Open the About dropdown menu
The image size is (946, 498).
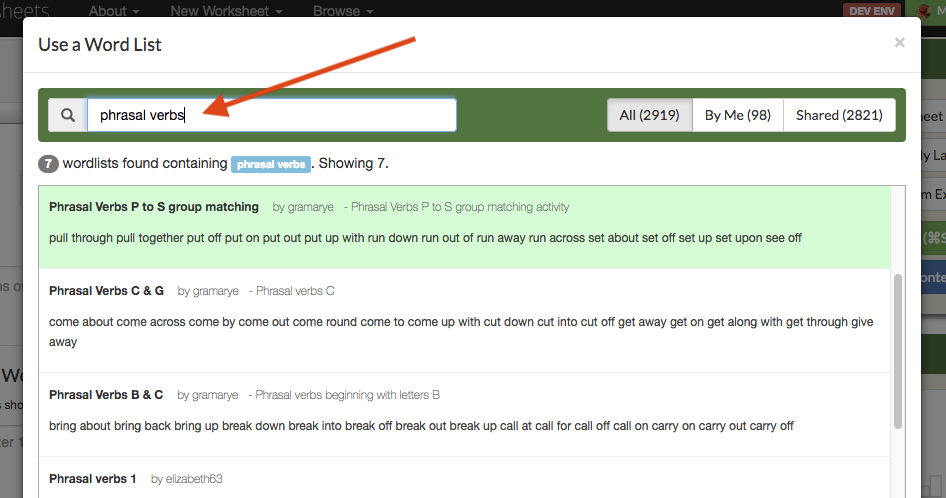[x=114, y=10]
